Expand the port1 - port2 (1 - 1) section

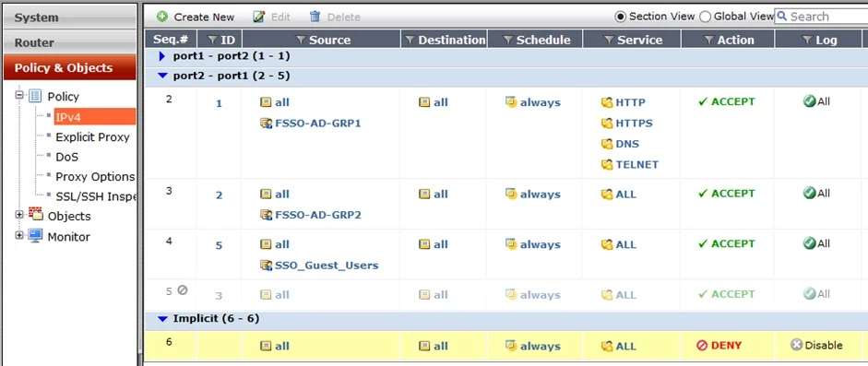click(x=162, y=56)
